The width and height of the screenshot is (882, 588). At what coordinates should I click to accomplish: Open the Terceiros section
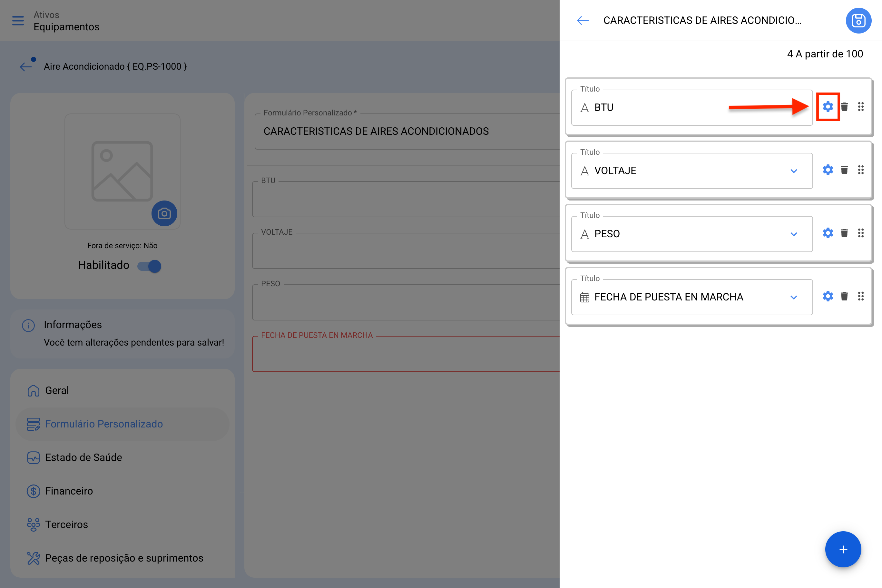122,524
